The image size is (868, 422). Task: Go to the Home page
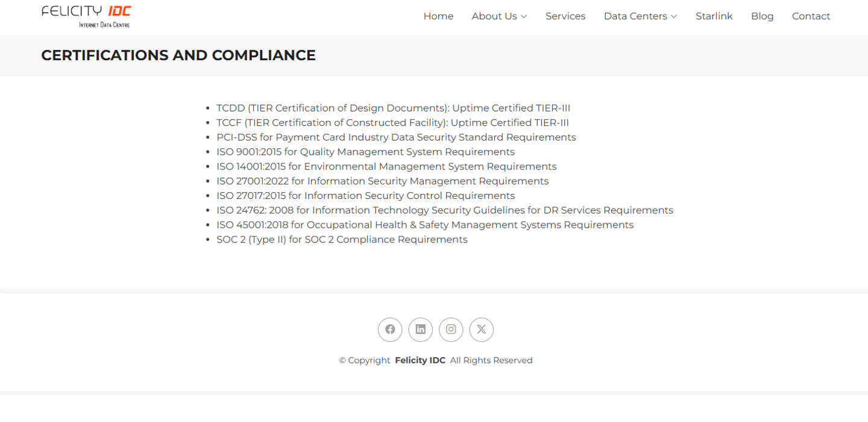[438, 16]
